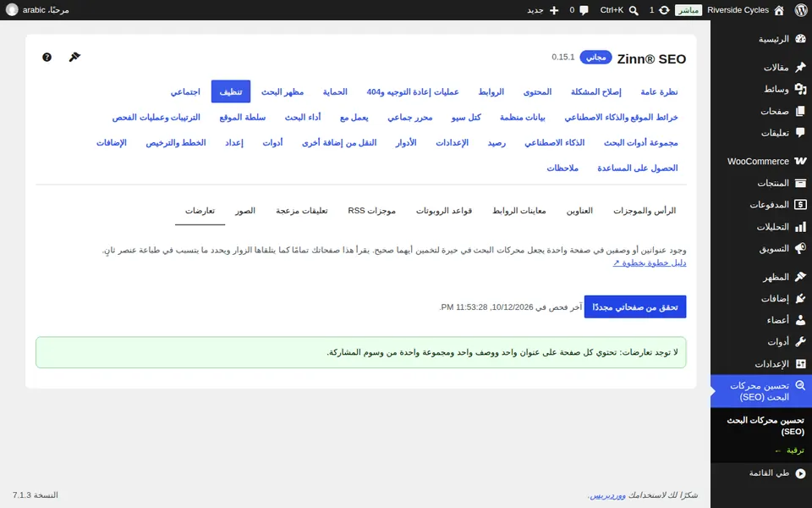This screenshot has width=812, height=508.
Task: Switch to تعليقات مزعجة sub-tab
Action: point(301,211)
